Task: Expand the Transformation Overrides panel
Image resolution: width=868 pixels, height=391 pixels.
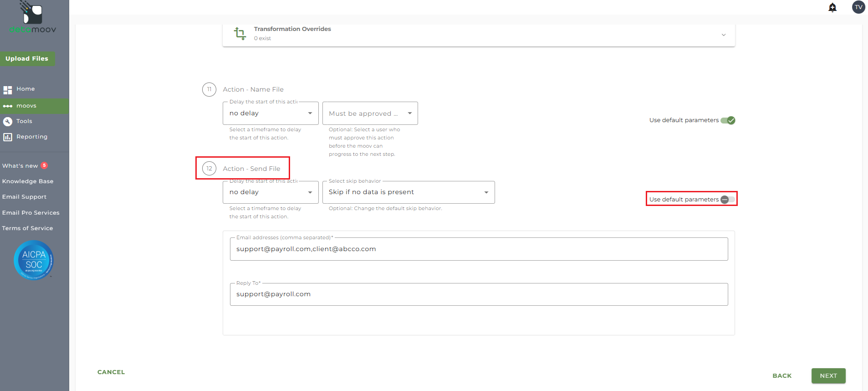Action: click(723, 35)
